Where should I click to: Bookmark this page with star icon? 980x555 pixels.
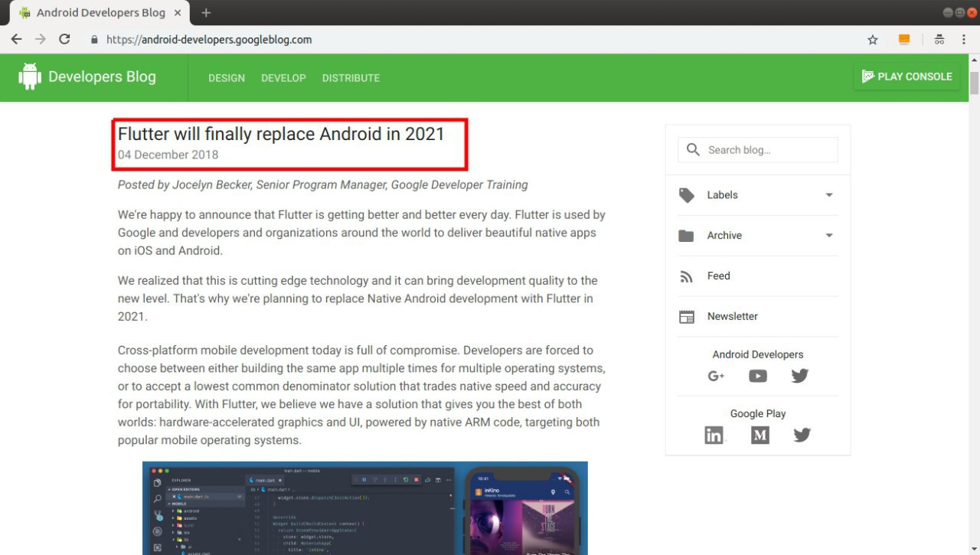tap(873, 40)
